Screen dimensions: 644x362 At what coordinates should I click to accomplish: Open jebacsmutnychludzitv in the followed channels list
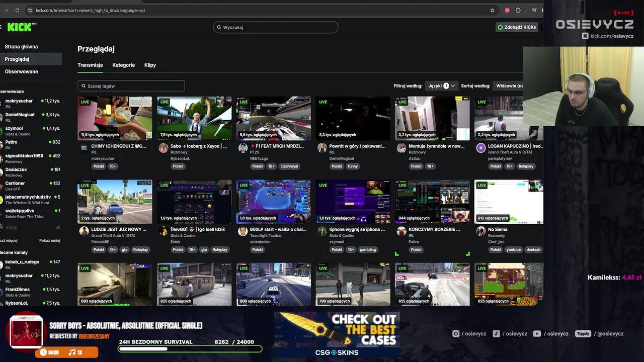pos(31,199)
